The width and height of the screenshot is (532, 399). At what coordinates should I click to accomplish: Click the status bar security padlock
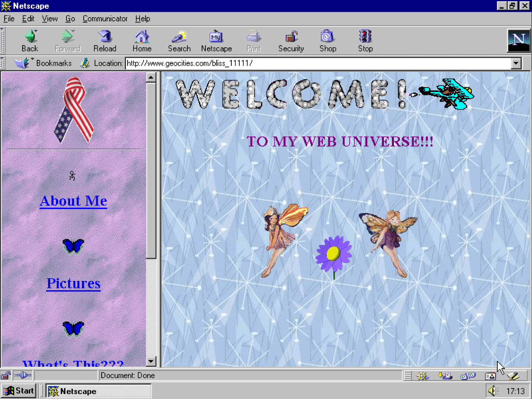pyautogui.click(x=6, y=375)
